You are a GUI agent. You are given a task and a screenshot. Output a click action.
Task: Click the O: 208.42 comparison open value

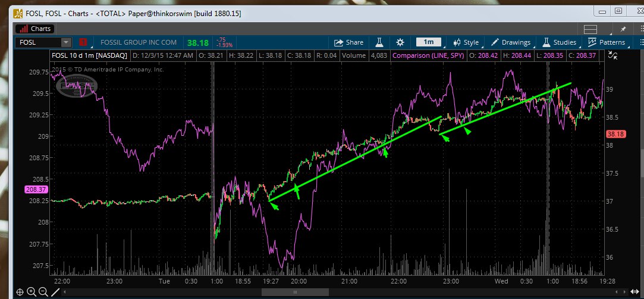[483, 55]
